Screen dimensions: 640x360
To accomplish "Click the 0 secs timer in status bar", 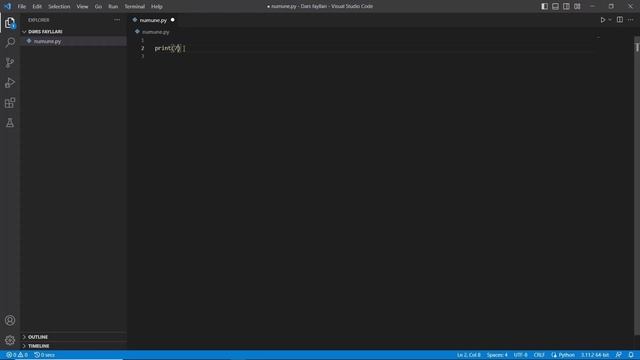I will [44, 355].
